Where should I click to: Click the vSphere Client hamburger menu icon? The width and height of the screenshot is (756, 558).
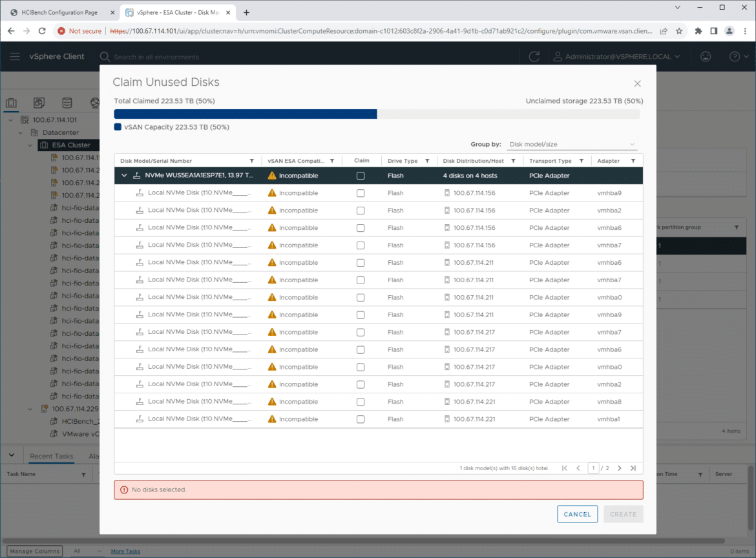click(x=15, y=56)
